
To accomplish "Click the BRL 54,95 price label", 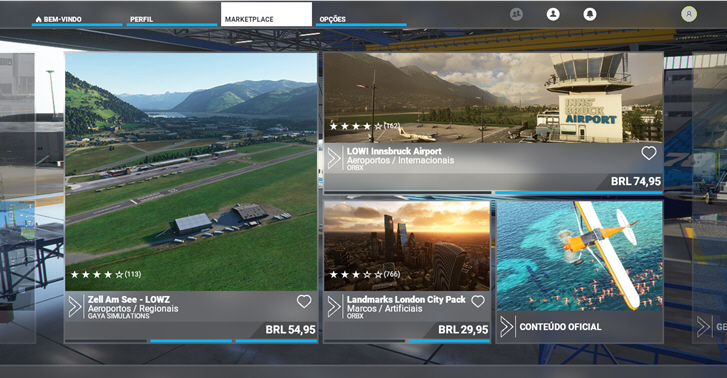I will click(290, 330).
